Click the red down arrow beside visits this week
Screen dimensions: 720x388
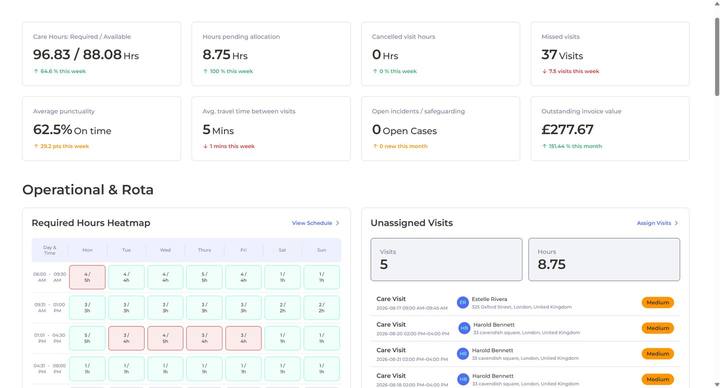click(544, 71)
